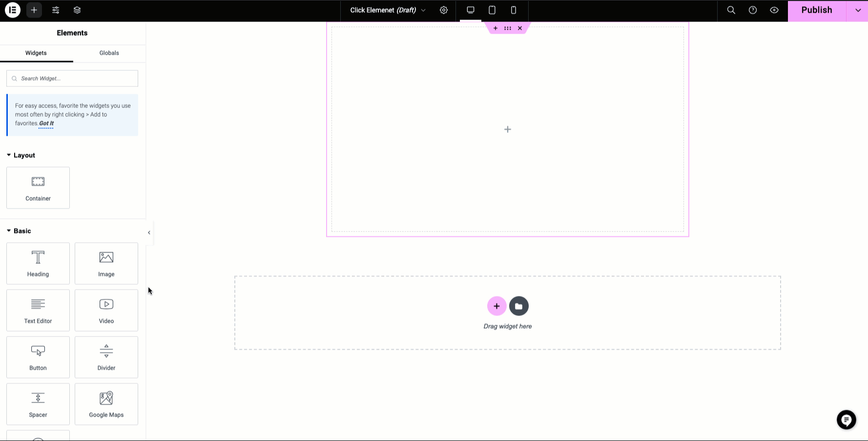
Task: Select the Container layout element
Action: [x=38, y=188]
